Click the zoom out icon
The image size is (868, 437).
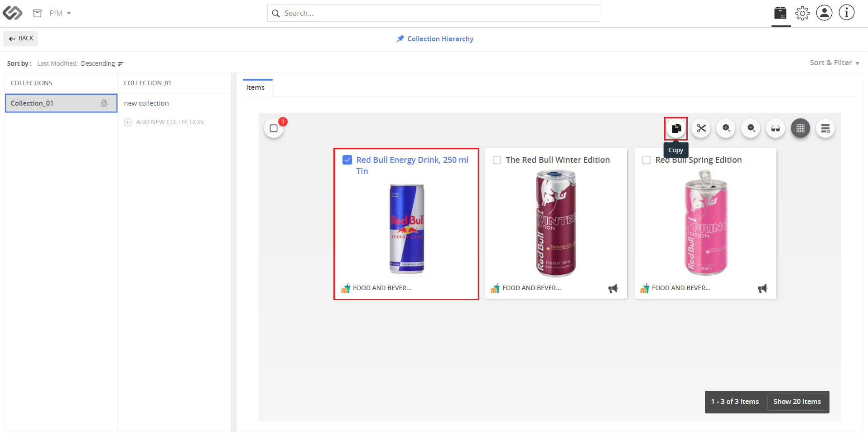tap(751, 128)
